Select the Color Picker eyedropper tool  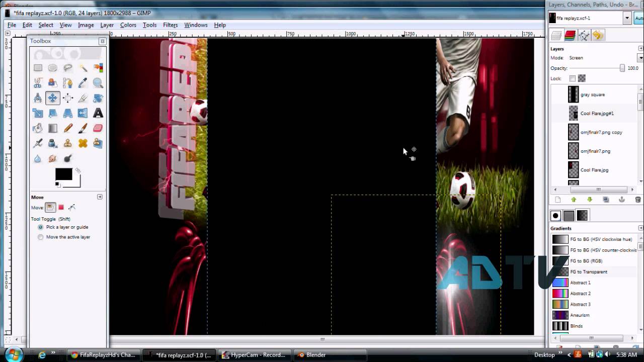[83, 83]
